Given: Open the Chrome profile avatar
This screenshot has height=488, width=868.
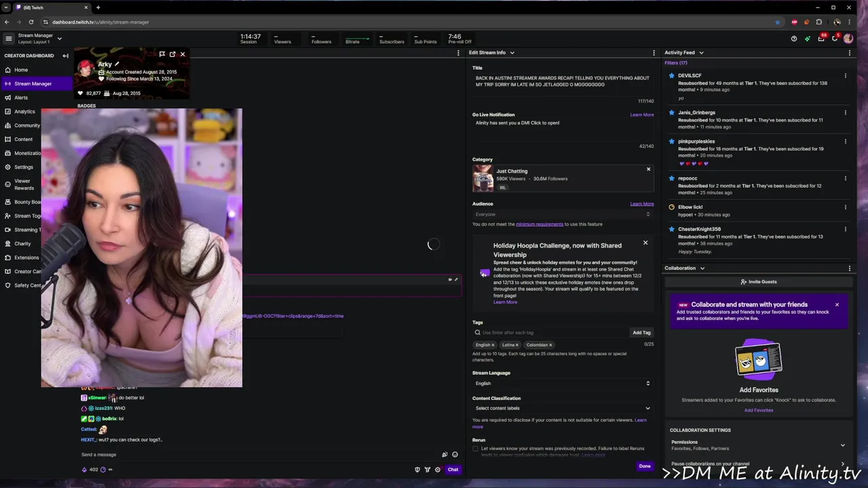Looking at the screenshot, I should point(837,22).
